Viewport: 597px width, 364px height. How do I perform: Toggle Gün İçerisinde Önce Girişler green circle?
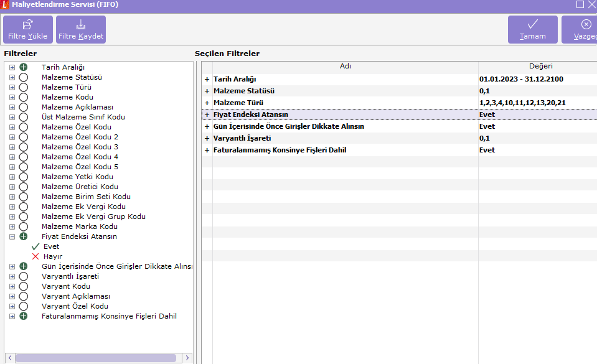click(24, 266)
